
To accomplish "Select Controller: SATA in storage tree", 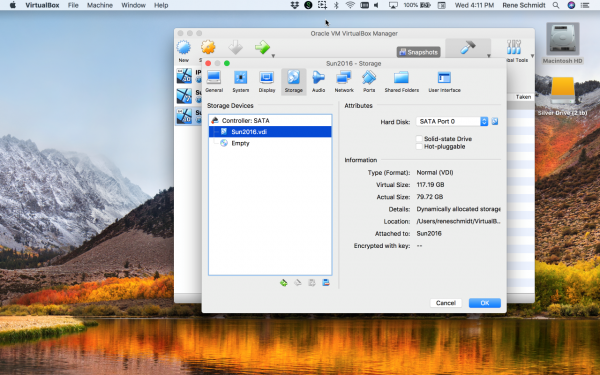I will [x=270, y=121].
